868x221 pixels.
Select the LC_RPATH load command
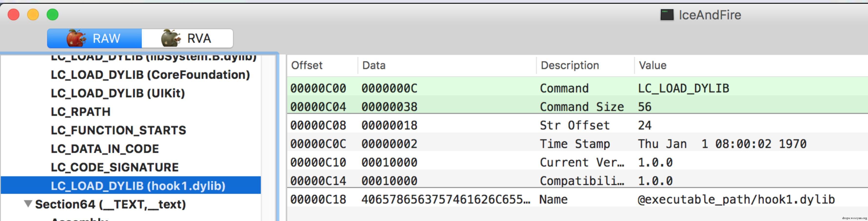(80, 112)
